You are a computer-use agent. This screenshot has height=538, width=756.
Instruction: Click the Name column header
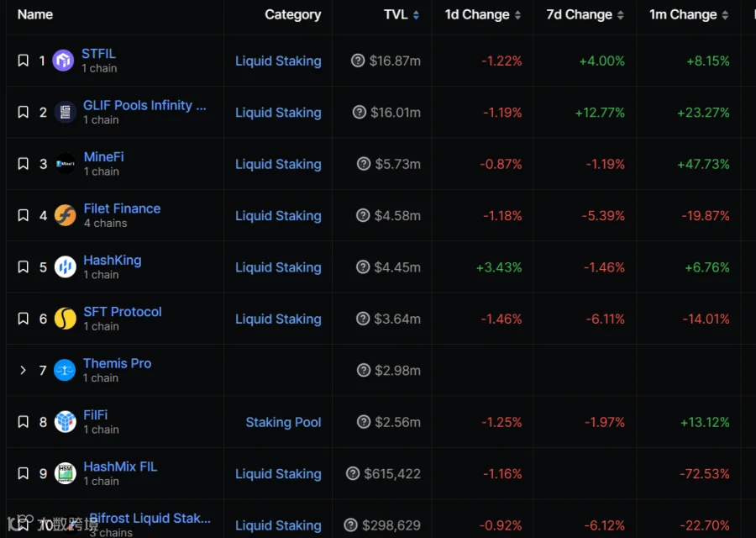click(x=35, y=14)
